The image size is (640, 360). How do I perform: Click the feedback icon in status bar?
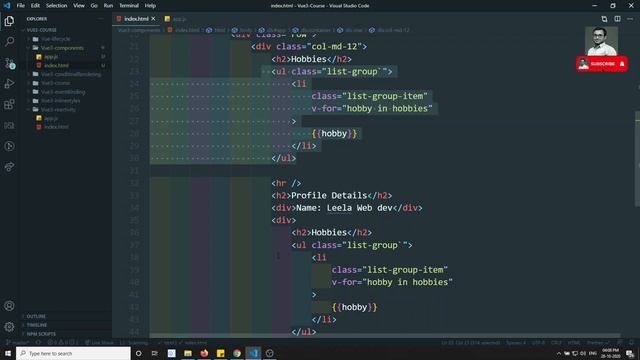tap(620, 343)
